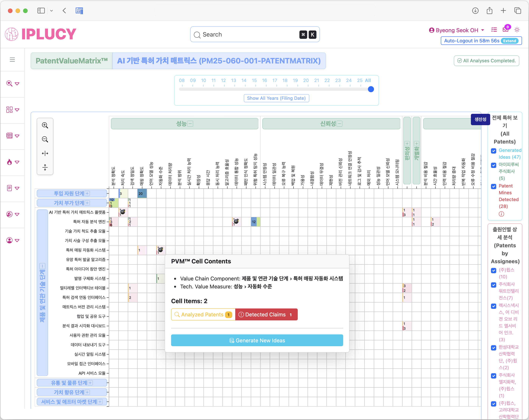Click the 생산성 label badge

(x=480, y=119)
